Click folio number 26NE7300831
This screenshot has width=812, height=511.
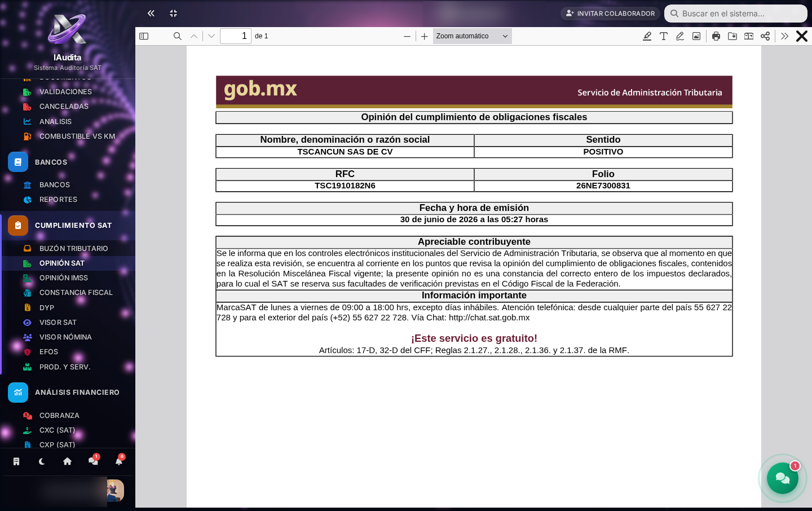[x=603, y=186]
